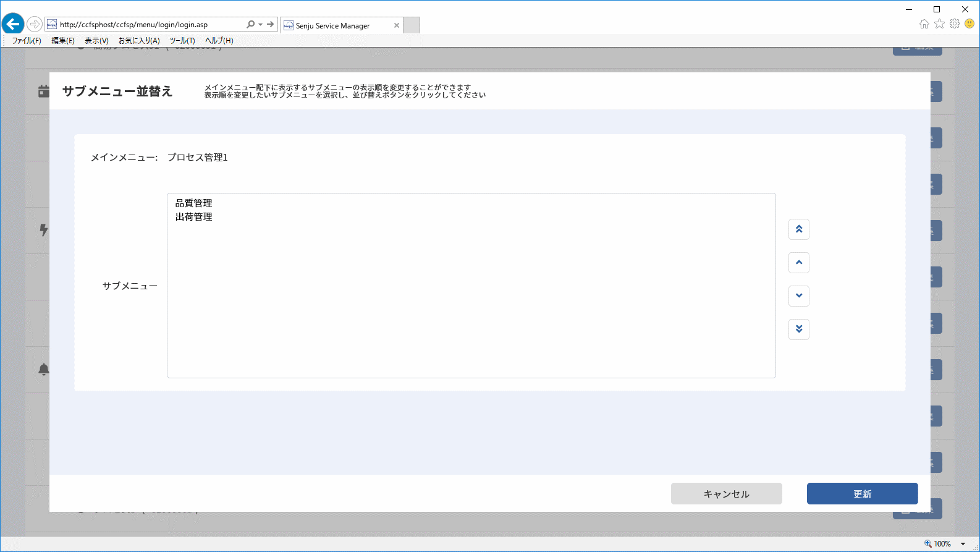This screenshot has height=552, width=980.
Task: Click the smiley feedback icon
Action: coord(969,24)
